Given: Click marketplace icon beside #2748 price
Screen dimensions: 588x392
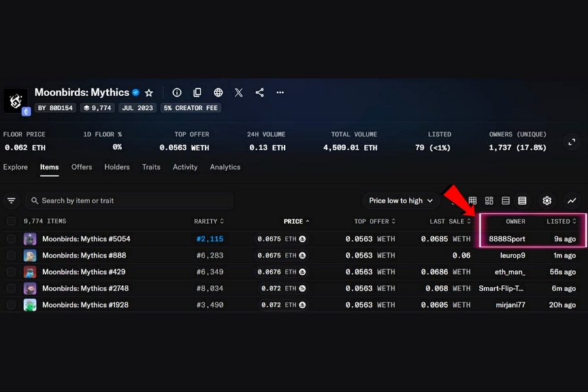Looking at the screenshot, I should click(x=302, y=289).
